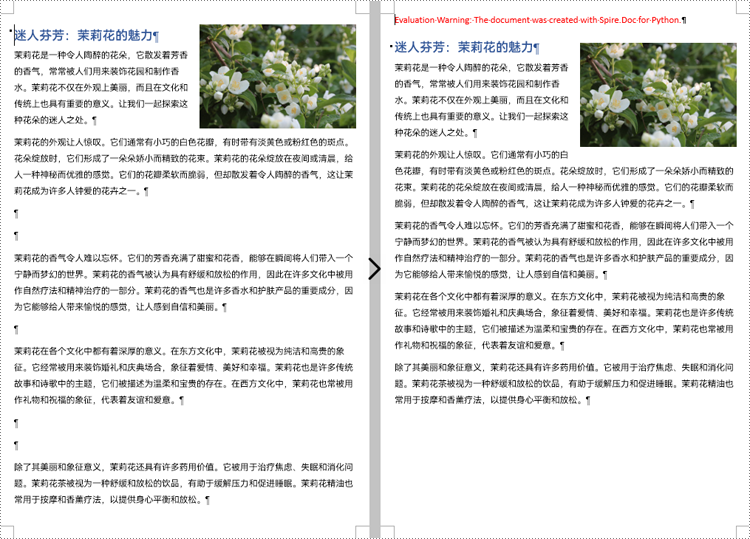Click paragraph starting 除了其美丽和象征意义 on right page
Image resolution: width=750 pixels, height=539 pixels.
[564, 384]
